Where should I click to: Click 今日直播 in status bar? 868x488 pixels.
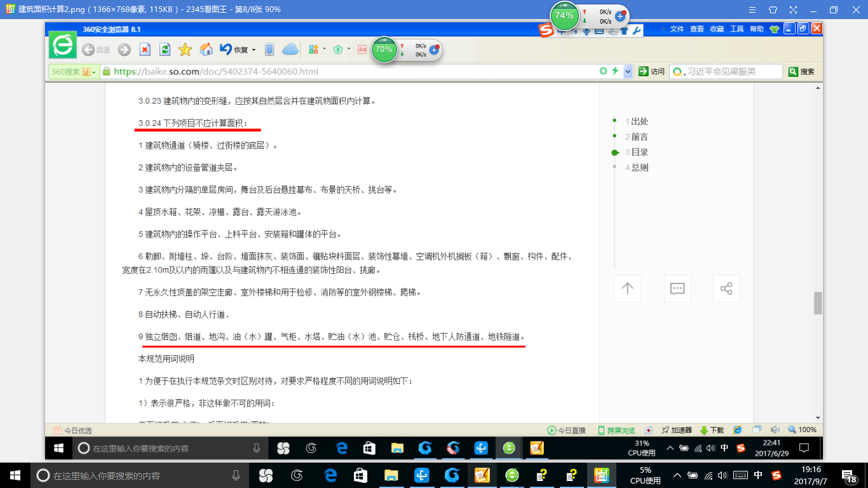(x=567, y=430)
